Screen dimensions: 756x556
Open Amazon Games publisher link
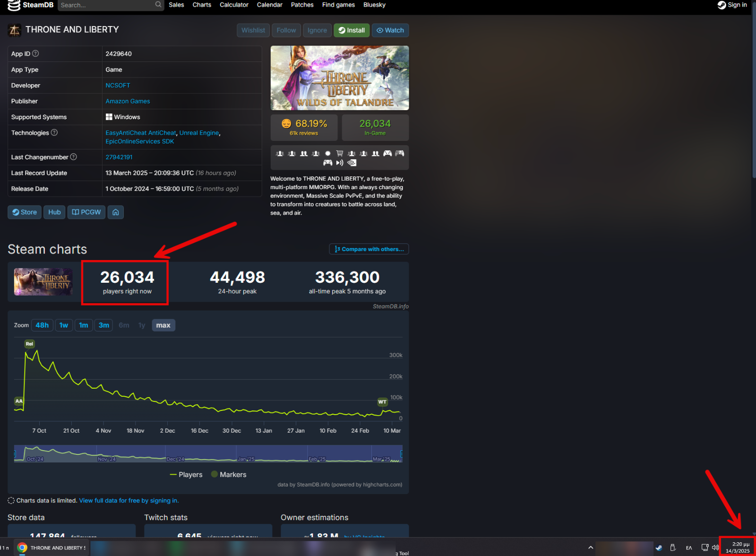[128, 101]
